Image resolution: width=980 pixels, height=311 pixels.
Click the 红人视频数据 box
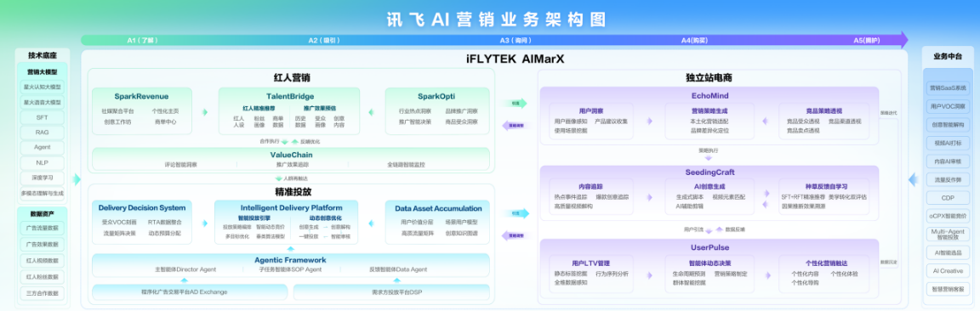tap(43, 260)
